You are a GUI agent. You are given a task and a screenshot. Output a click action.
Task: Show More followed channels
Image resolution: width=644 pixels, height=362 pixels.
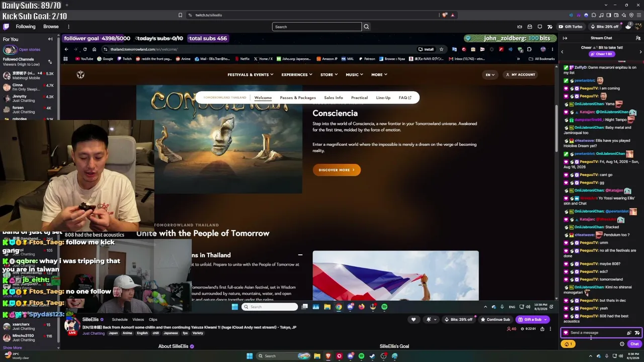12,347
